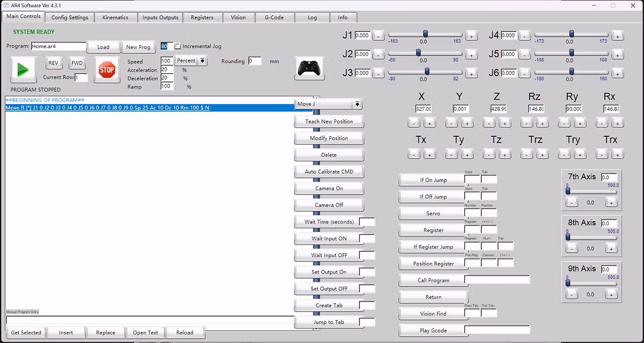This screenshot has width=644, height=343.
Task: Step the program in reverse with REV
Action: pos(53,63)
